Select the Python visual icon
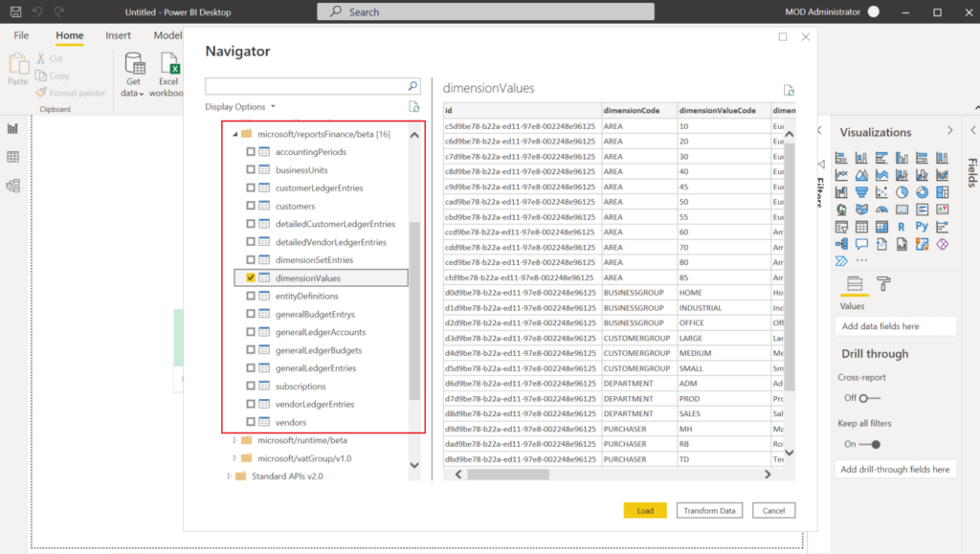Screen dimensions: 980x554 [x=923, y=227]
